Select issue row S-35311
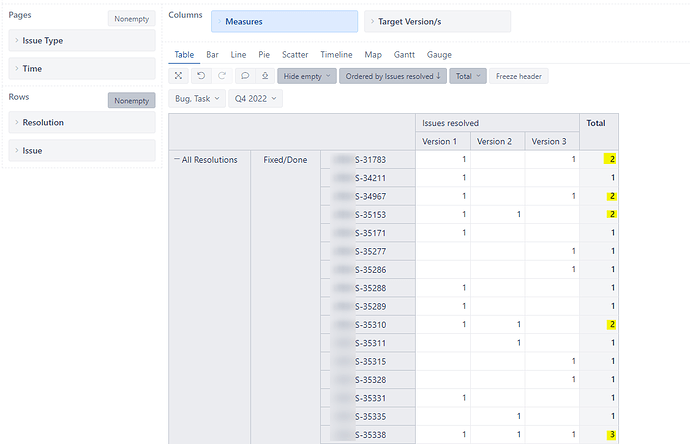This screenshot has width=690, height=444. (x=368, y=343)
